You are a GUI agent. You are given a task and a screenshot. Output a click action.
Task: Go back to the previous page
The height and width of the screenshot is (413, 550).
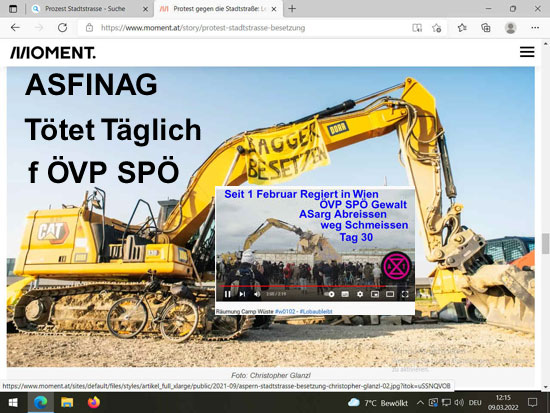(15, 28)
